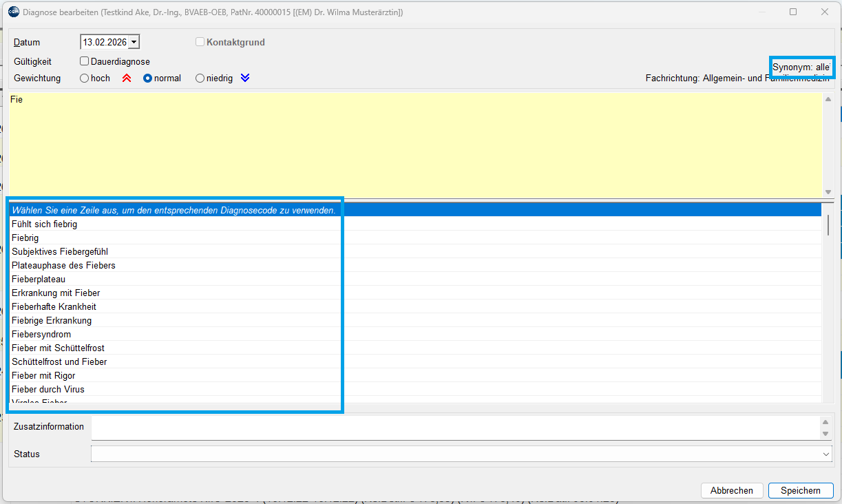842x504 pixels.
Task: Click the app icon in title bar
Action: [x=13, y=12]
